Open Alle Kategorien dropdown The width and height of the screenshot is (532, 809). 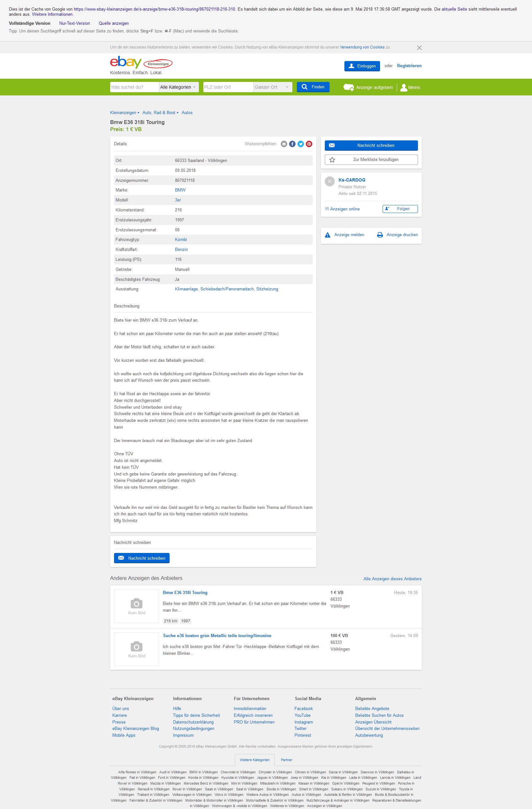(179, 87)
